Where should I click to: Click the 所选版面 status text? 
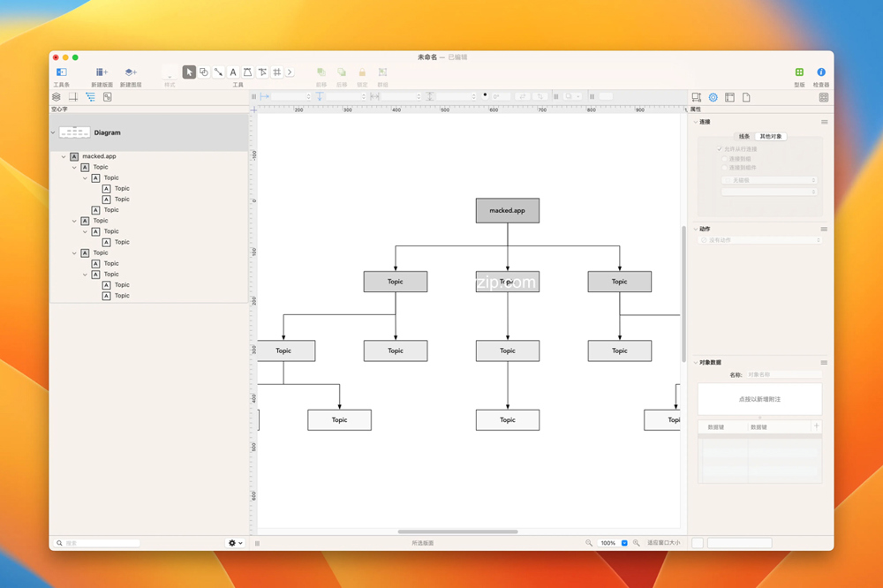pos(422,543)
